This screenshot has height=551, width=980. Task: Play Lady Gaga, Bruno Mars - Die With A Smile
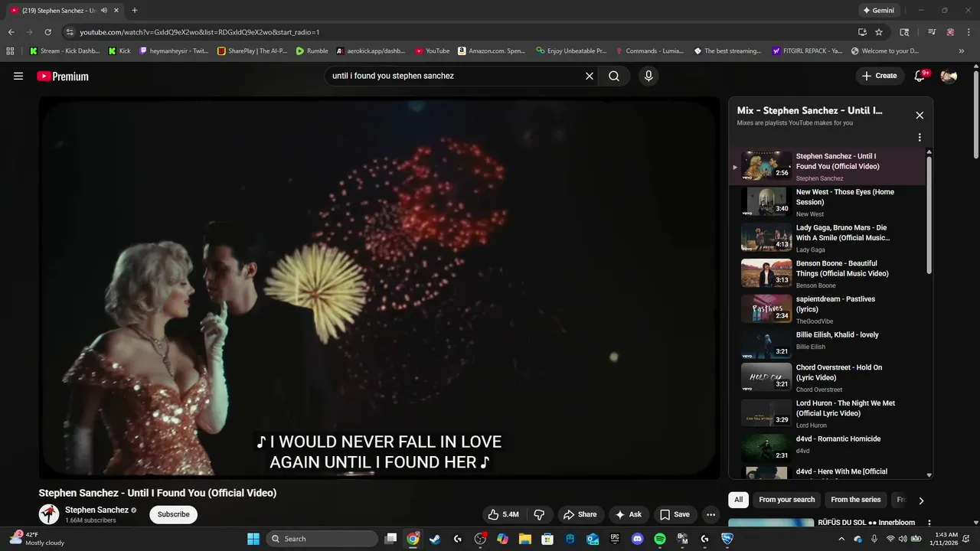pyautogui.click(x=828, y=238)
